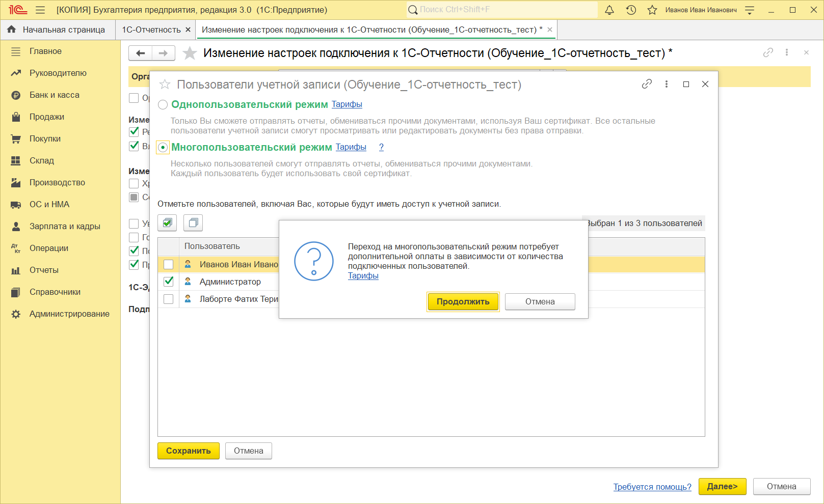Image resolution: width=824 pixels, height=504 pixels.
Task: Click the check all users icon button
Action: (167, 222)
